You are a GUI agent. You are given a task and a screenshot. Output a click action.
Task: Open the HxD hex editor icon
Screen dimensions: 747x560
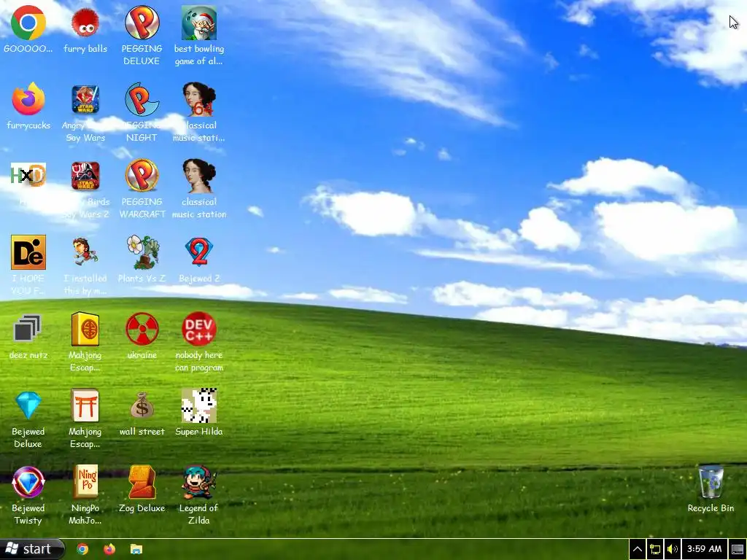click(28, 175)
